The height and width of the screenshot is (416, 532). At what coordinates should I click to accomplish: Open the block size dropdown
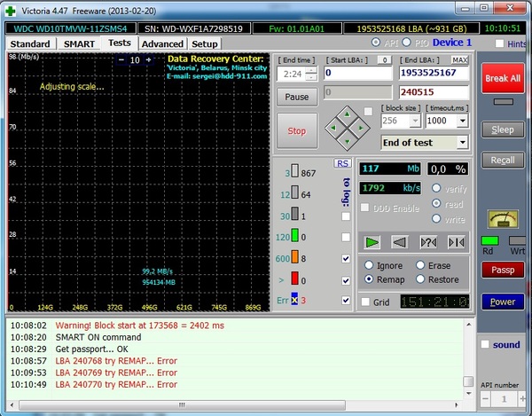point(416,121)
